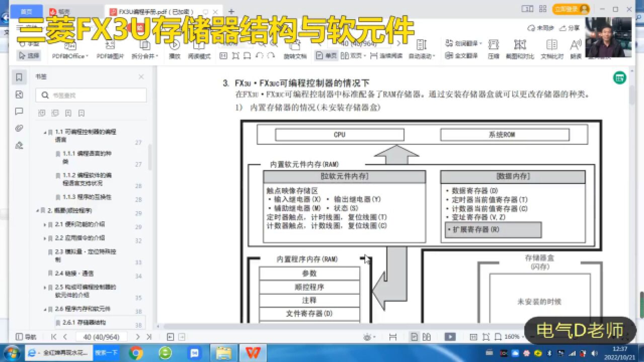Click 全文翻译 full text translate
The image size is (644, 362).
(x=462, y=56)
